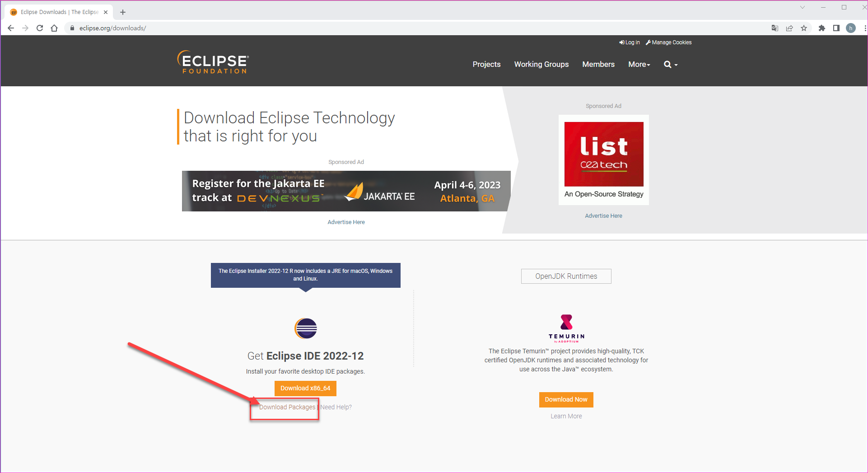This screenshot has height=473, width=868.
Task: Open the Projects navigation item
Action: tap(486, 65)
